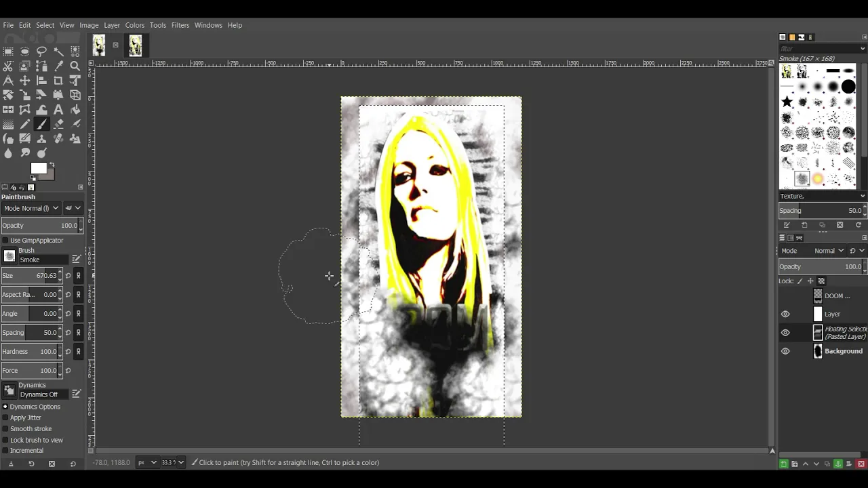Select the Bucket Fill tool
The width and height of the screenshot is (868, 488).
[75, 109]
